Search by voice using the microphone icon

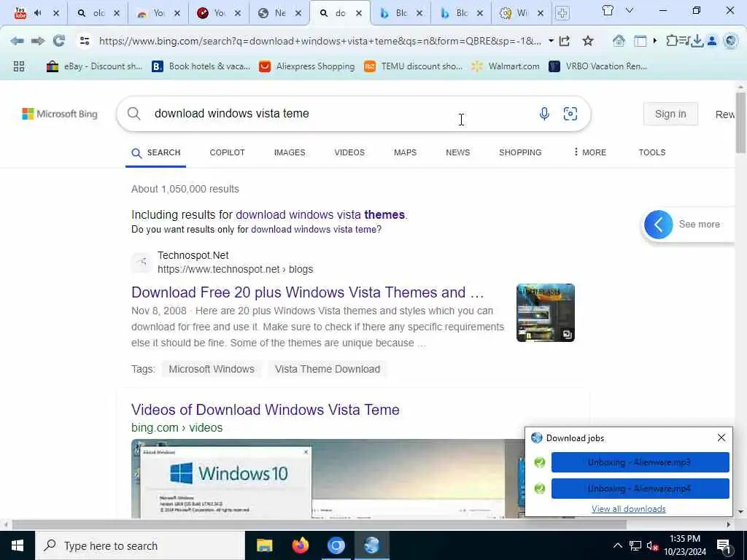544,113
